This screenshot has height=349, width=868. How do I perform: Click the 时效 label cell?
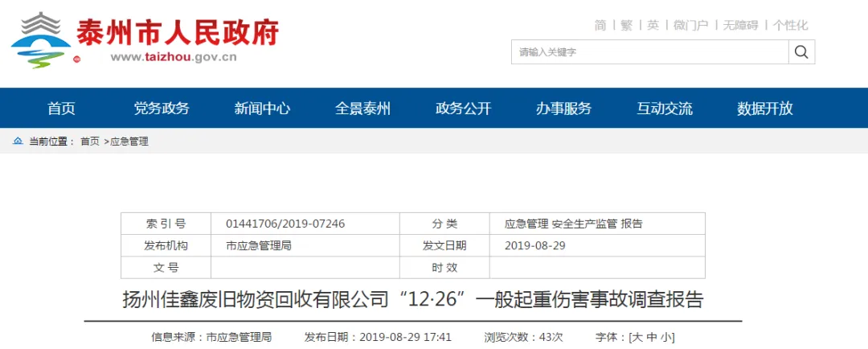[444, 268]
